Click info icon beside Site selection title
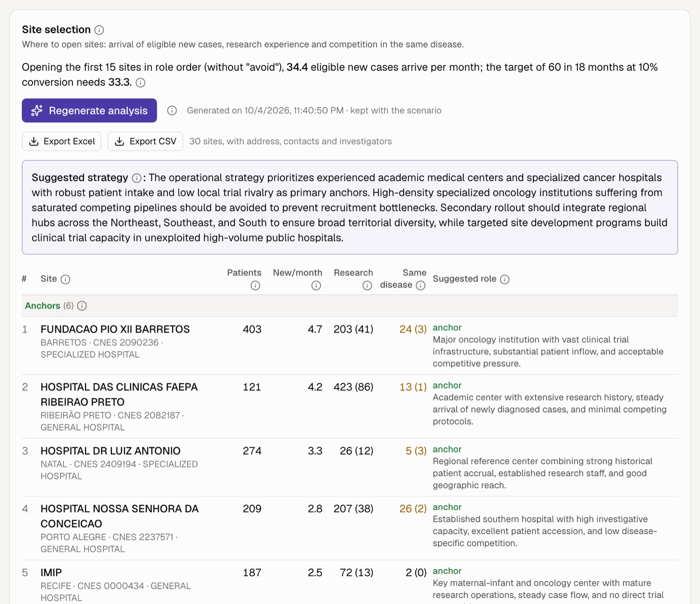The width and height of the screenshot is (700, 604). (x=99, y=30)
